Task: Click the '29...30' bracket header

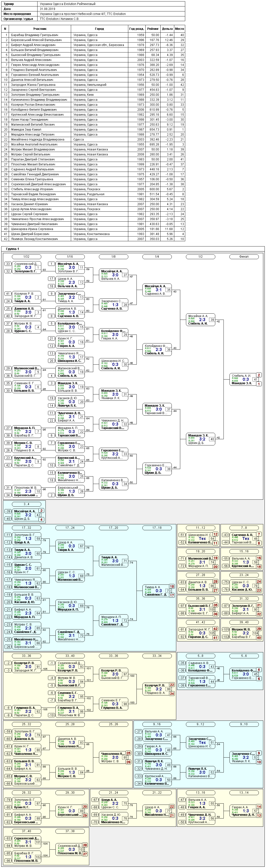Action: pyautogui.click(x=70, y=793)
